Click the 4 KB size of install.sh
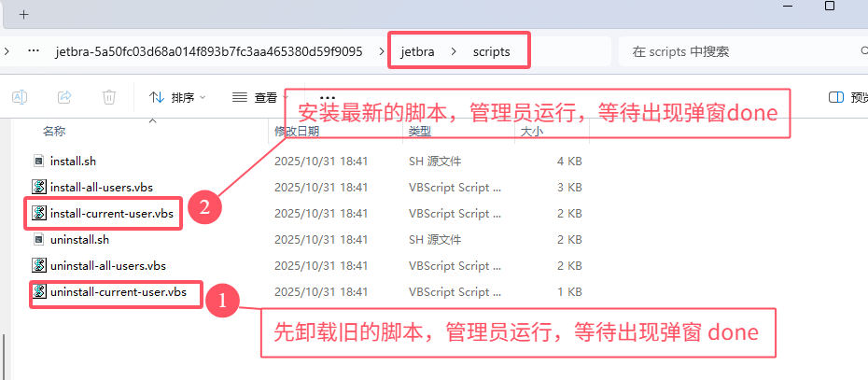The height and width of the screenshot is (380, 868). 569,162
